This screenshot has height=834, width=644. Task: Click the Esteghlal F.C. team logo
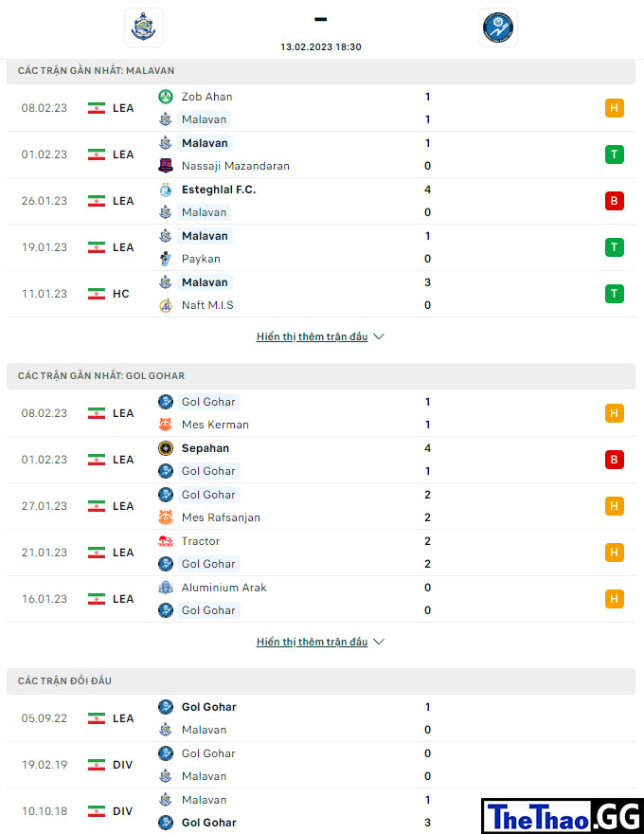(166, 190)
